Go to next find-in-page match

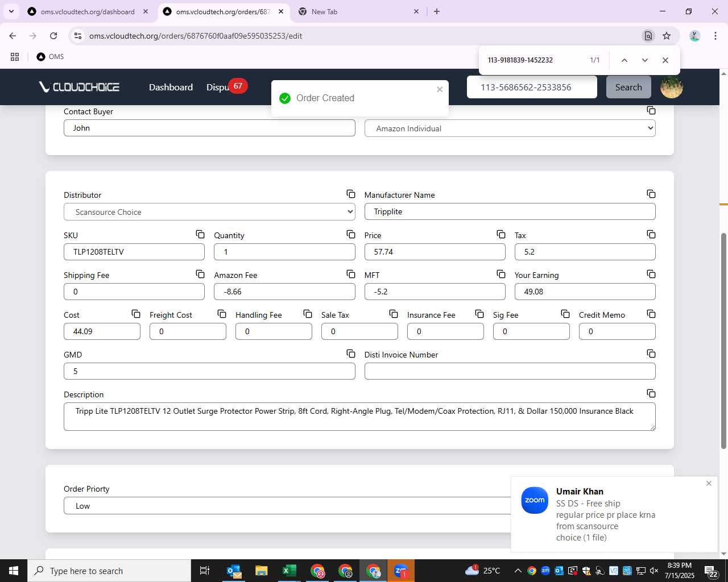pos(644,60)
